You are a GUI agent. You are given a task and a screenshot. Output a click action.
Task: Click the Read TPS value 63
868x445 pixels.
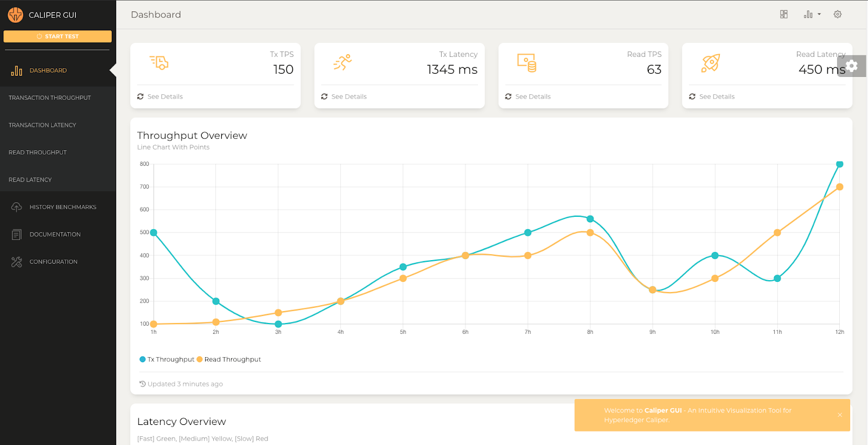(x=654, y=69)
